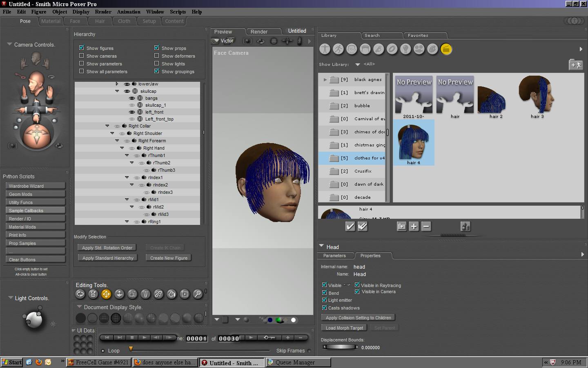The height and width of the screenshot is (368, 588).
Task: Enable the Show cameras checkbox
Action: [x=82, y=56]
